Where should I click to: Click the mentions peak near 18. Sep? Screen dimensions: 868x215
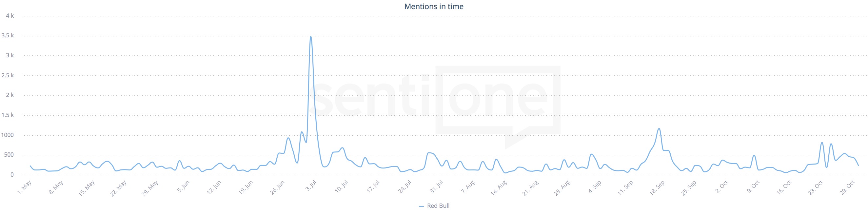click(x=659, y=129)
